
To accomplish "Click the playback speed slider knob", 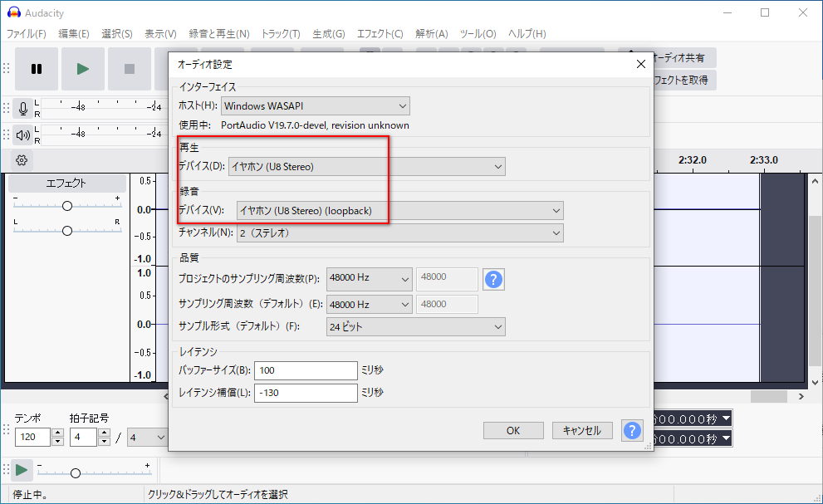I will point(75,473).
